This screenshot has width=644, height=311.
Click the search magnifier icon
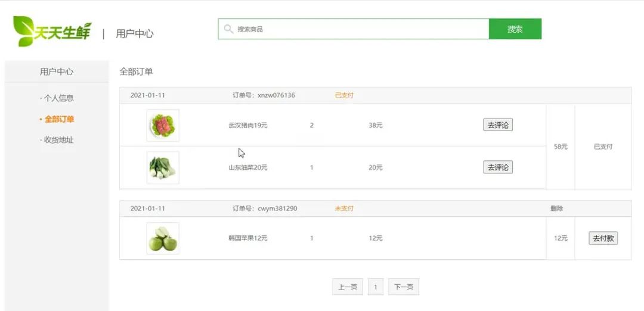coord(228,29)
